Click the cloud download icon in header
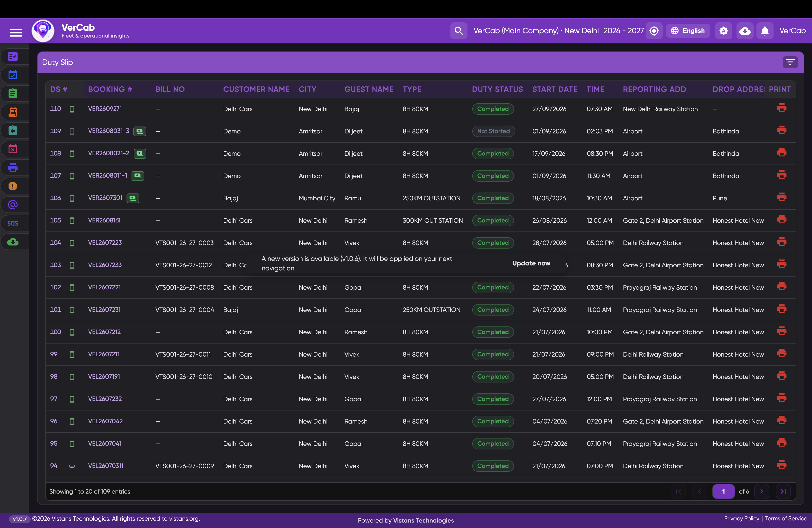 pos(744,31)
